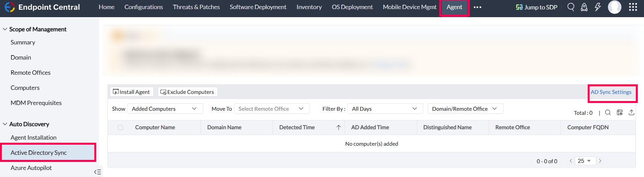Open the Select Remote Office dropdown
Screen dimensions: 644x177
click(272, 109)
